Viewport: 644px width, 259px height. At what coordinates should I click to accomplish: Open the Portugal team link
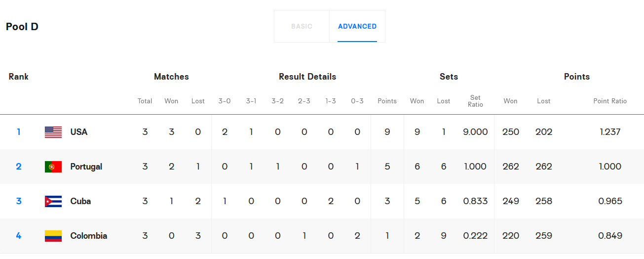click(x=86, y=167)
